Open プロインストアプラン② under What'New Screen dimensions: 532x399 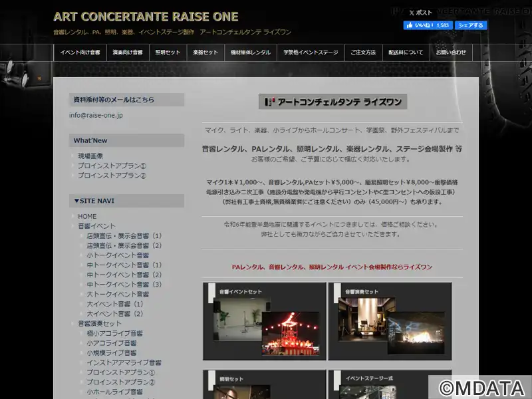[x=112, y=176]
